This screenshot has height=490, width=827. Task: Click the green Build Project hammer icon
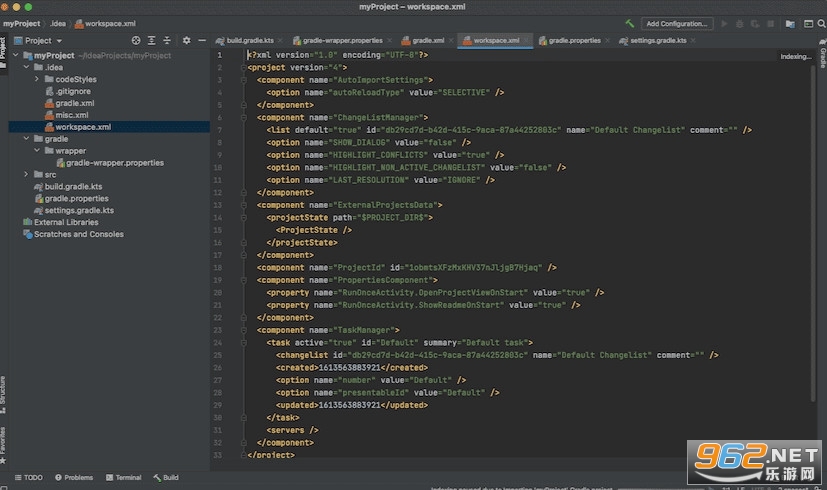tap(629, 24)
